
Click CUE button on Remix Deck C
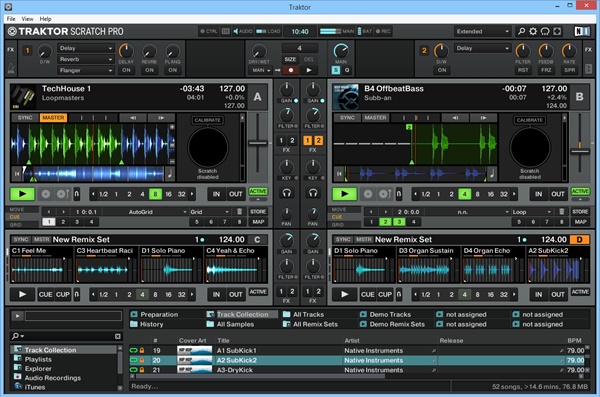pos(45,294)
